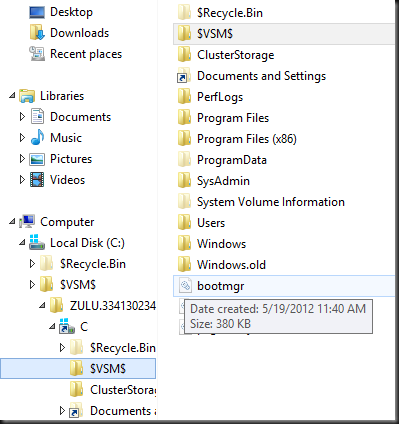Collapse the Libraries tree node
The width and height of the screenshot is (399, 424).
tap(13, 96)
